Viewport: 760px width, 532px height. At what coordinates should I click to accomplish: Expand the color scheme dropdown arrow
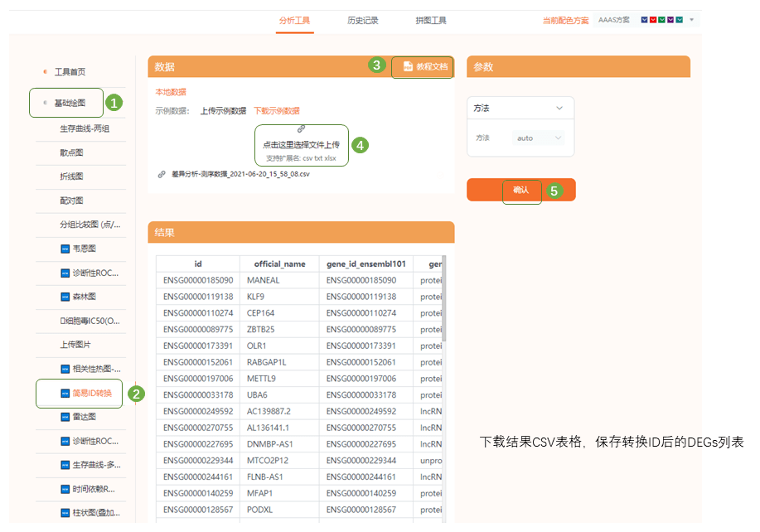pyautogui.click(x=692, y=20)
